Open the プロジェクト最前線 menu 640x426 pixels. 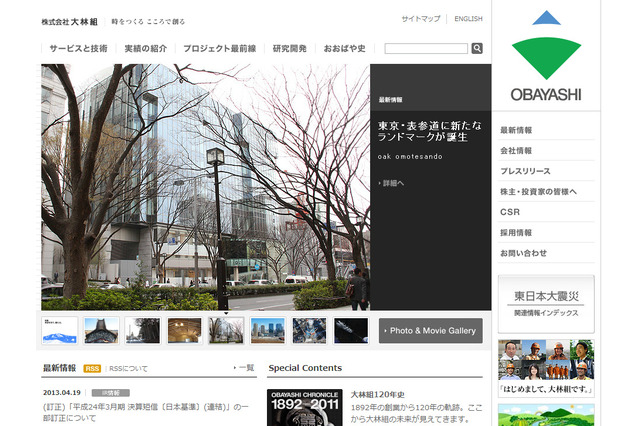pyautogui.click(x=217, y=48)
